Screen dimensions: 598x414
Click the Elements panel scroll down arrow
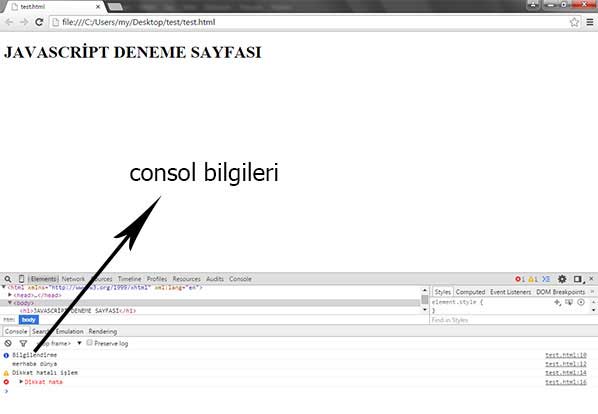[x=424, y=310]
